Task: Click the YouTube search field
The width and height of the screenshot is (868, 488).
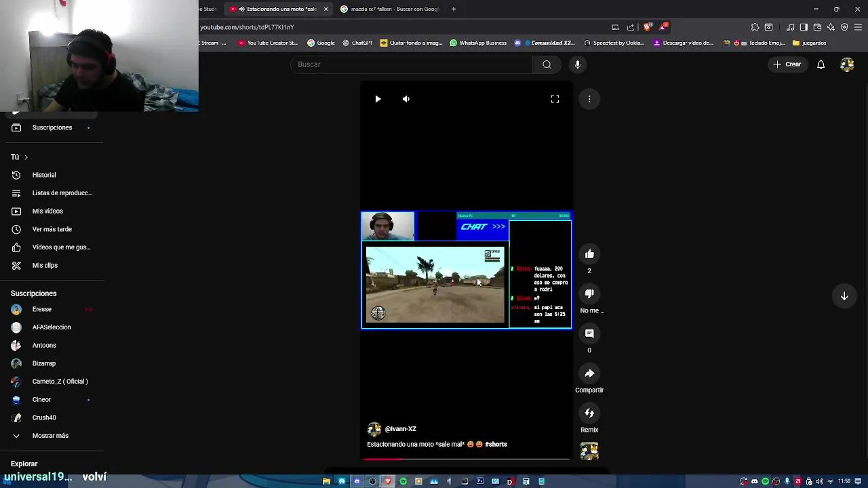Action: pos(412,64)
